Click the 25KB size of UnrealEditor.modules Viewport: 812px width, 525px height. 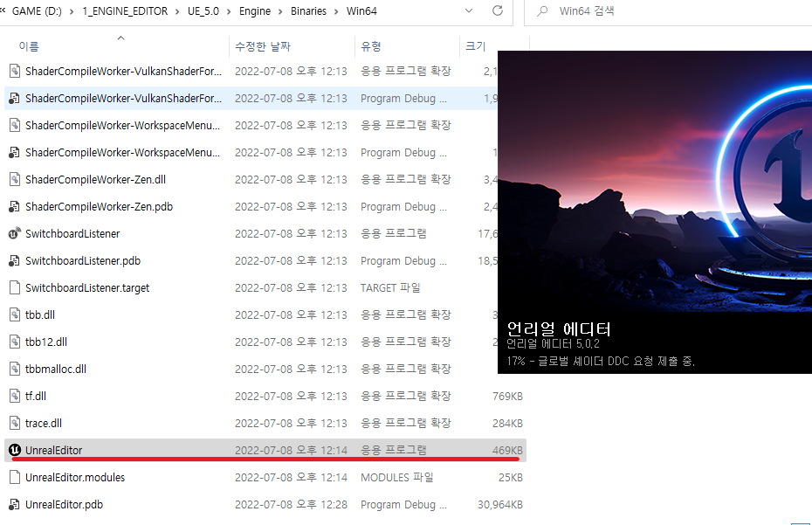coord(511,477)
